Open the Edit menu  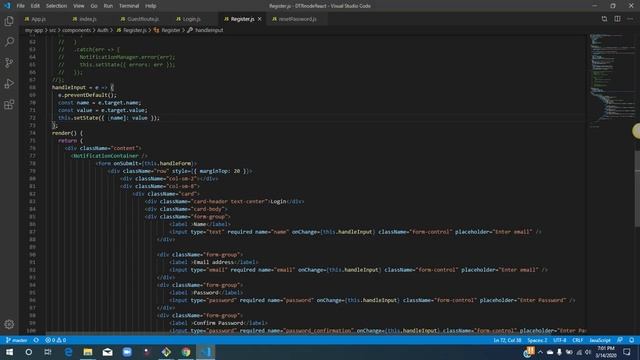click(x=35, y=6)
